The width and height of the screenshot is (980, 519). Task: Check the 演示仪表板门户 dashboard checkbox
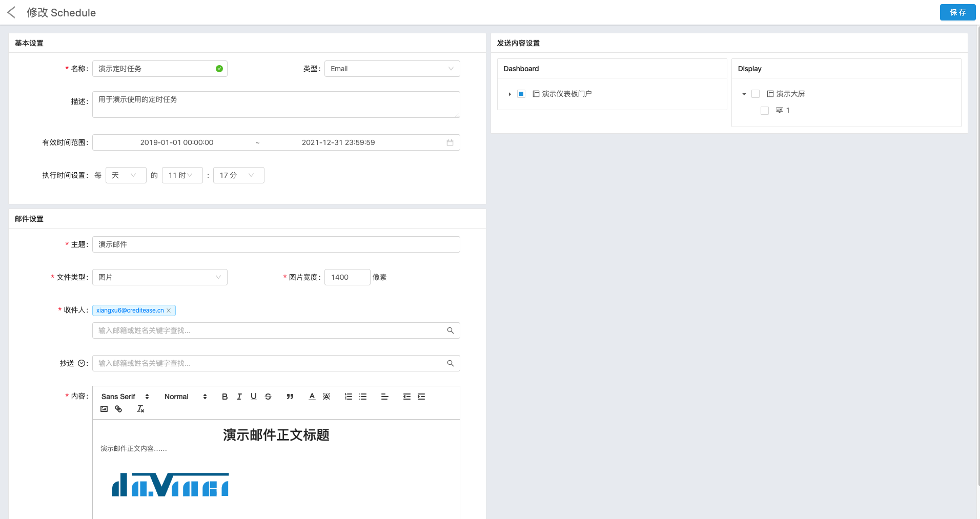tap(521, 94)
